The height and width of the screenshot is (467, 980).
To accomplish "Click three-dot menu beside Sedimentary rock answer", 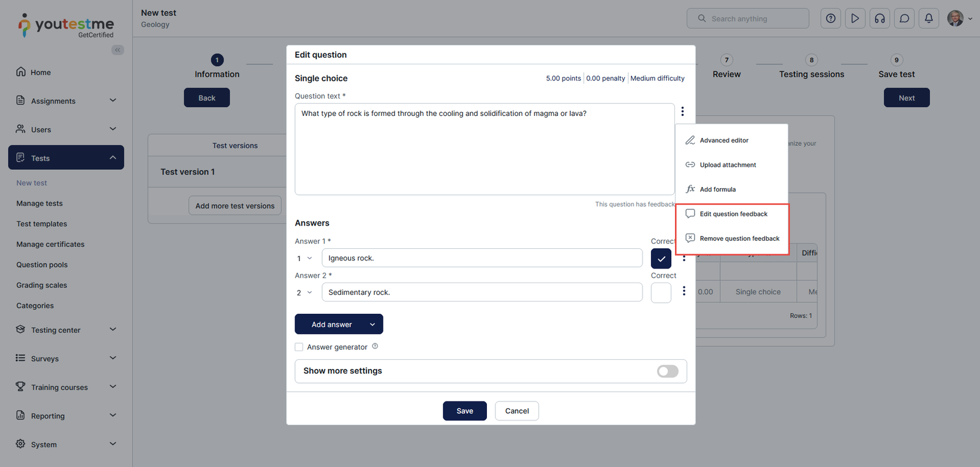I will click(684, 291).
